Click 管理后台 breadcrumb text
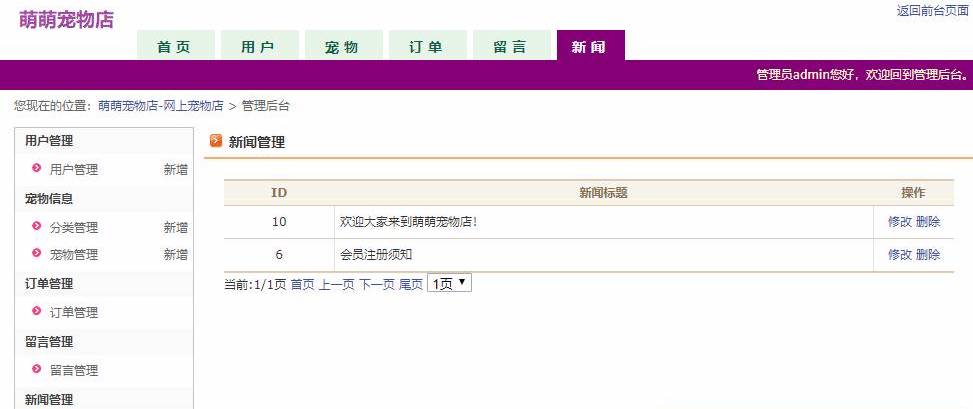The image size is (973, 409). click(266, 106)
